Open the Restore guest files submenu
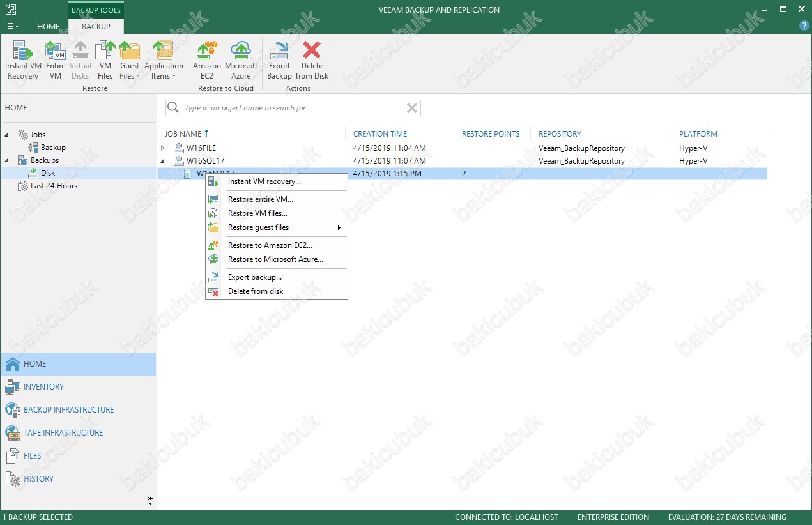The image size is (812, 525). (277, 227)
